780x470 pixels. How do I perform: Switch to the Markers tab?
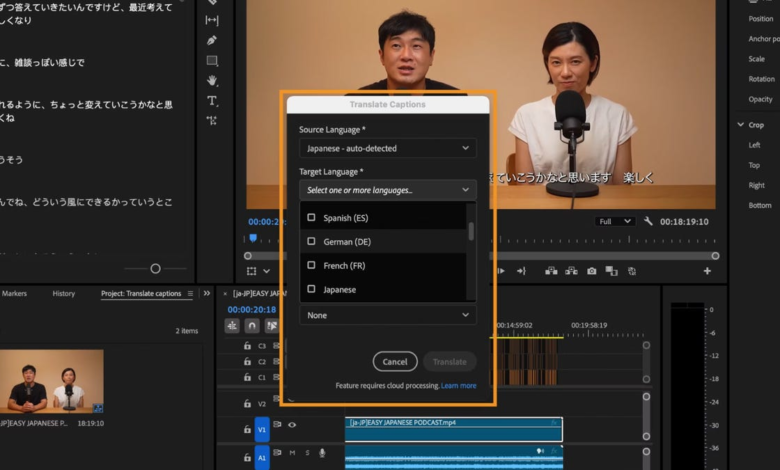(x=14, y=293)
